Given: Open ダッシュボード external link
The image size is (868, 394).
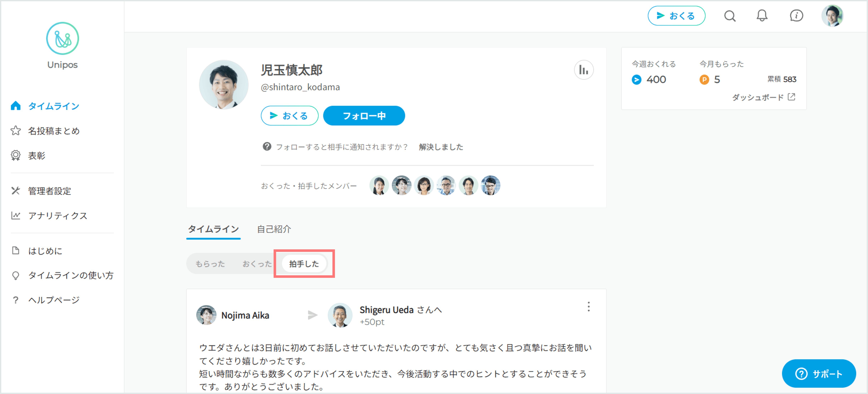Looking at the screenshot, I should [x=764, y=97].
